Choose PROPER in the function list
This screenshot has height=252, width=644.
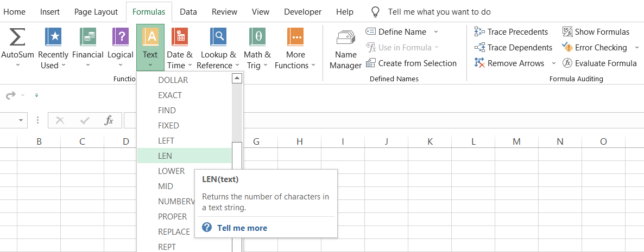tap(172, 216)
